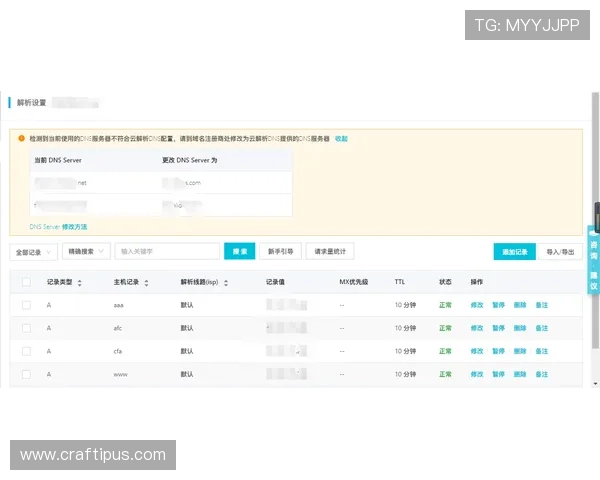600x480 pixels.
Task: Check the box for the aaa record
Action: (x=26, y=304)
